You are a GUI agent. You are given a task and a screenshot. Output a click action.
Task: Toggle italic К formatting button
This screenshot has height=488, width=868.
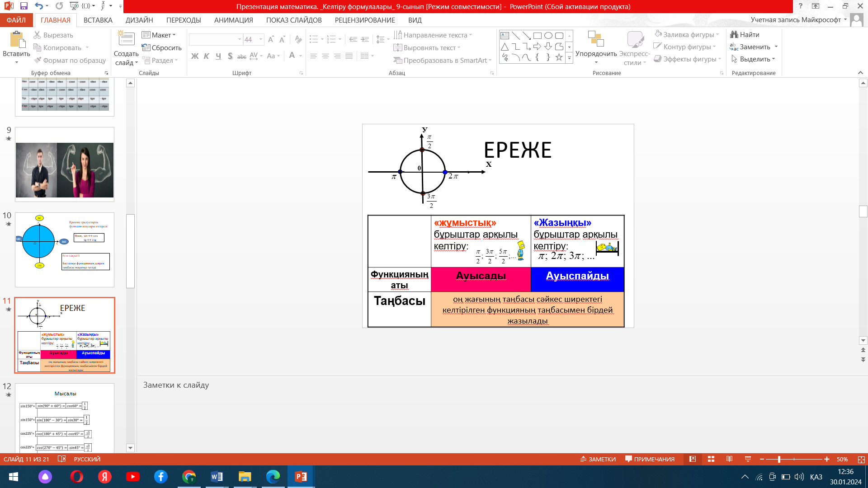tap(207, 56)
